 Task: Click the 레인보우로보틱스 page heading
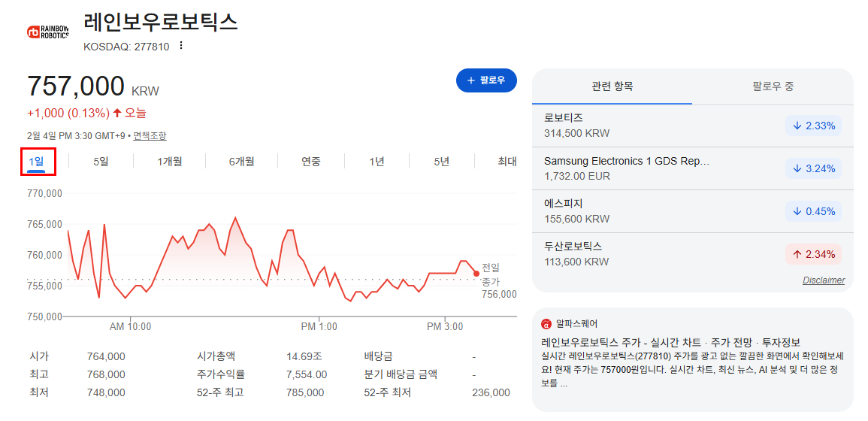[161, 22]
